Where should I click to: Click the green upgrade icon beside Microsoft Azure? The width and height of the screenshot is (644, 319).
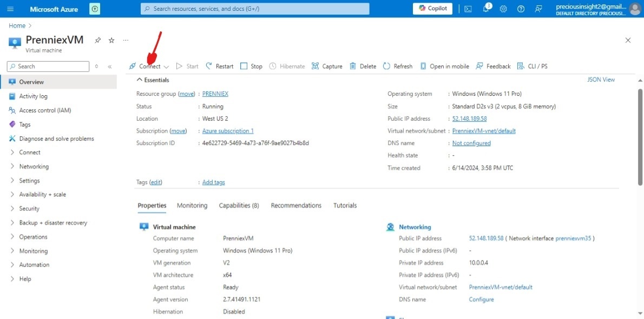point(95,9)
